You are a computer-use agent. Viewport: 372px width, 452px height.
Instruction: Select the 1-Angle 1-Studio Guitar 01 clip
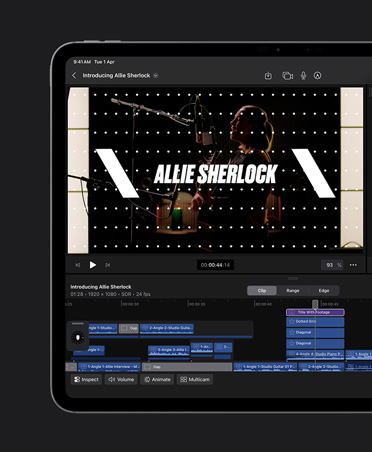tap(265, 367)
